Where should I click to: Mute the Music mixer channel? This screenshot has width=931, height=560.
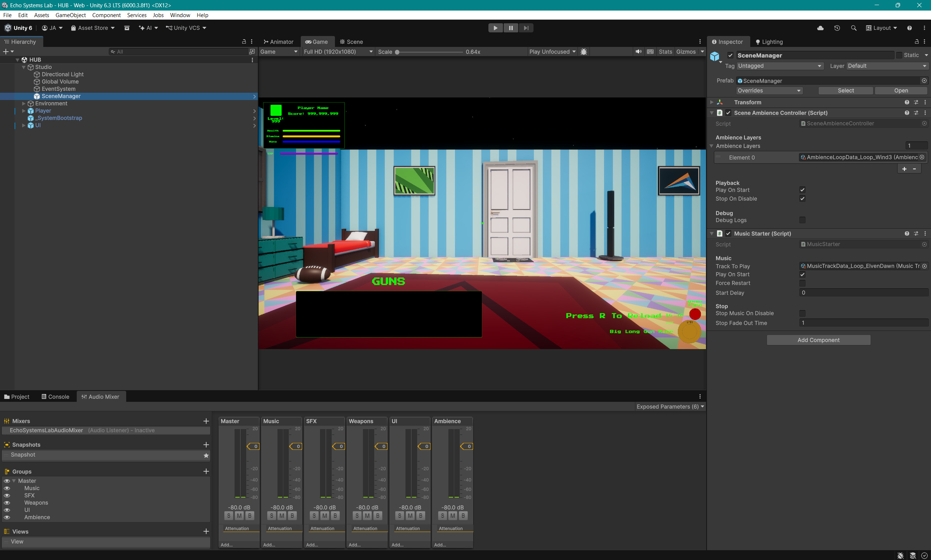tap(282, 516)
